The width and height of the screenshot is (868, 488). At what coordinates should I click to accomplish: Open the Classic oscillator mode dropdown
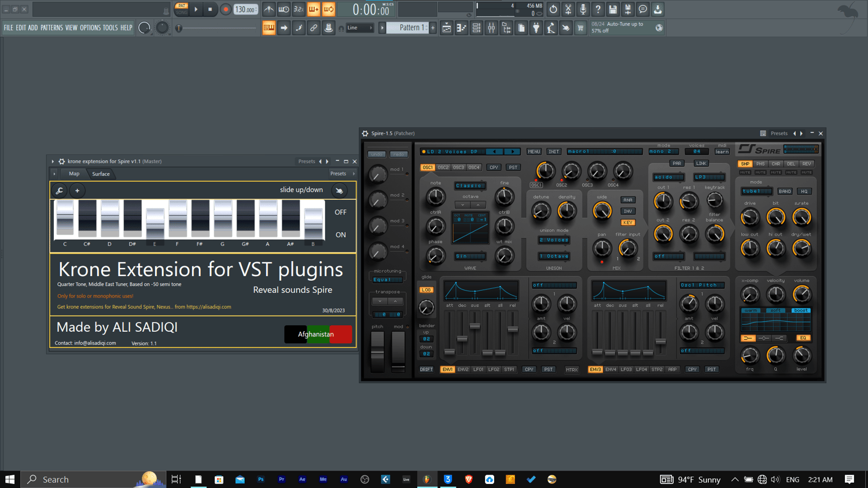470,186
